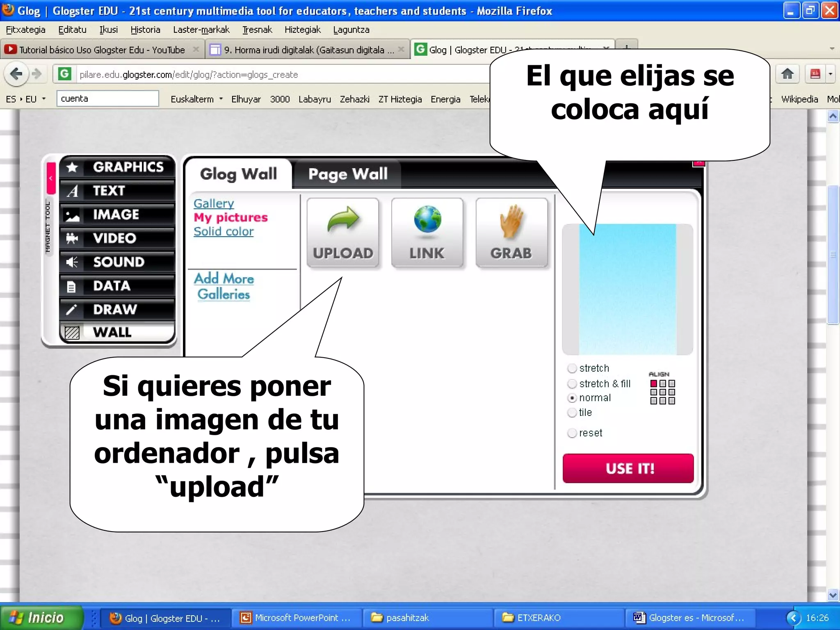
Task: Select the reset radio option
Action: [x=572, y=433]
